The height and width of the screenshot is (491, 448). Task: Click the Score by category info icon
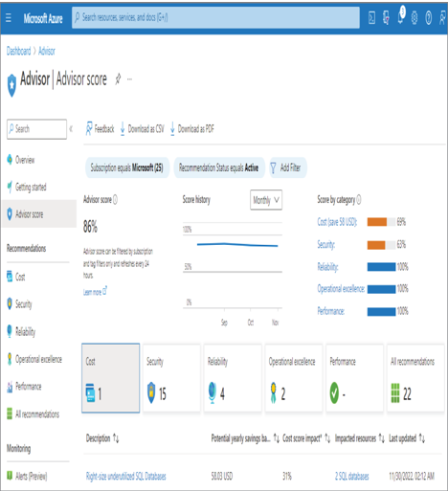(x=359, y=200)
